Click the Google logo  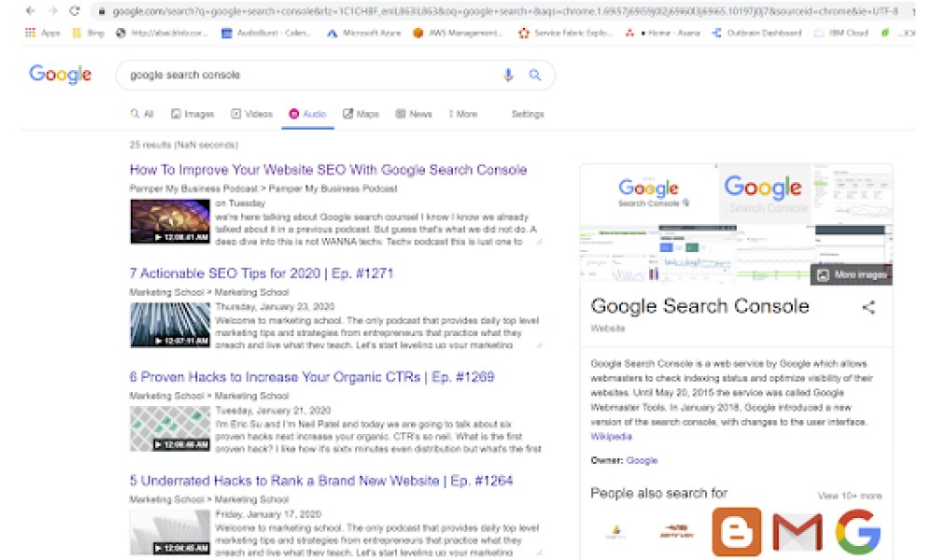[x=60, y=75]
